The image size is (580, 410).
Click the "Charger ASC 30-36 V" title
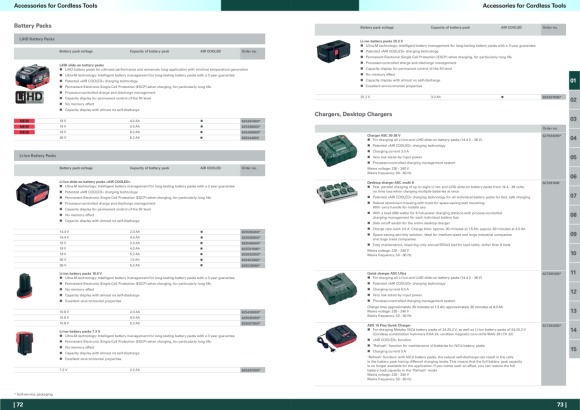pyautogui.click(x=384, y=135)
